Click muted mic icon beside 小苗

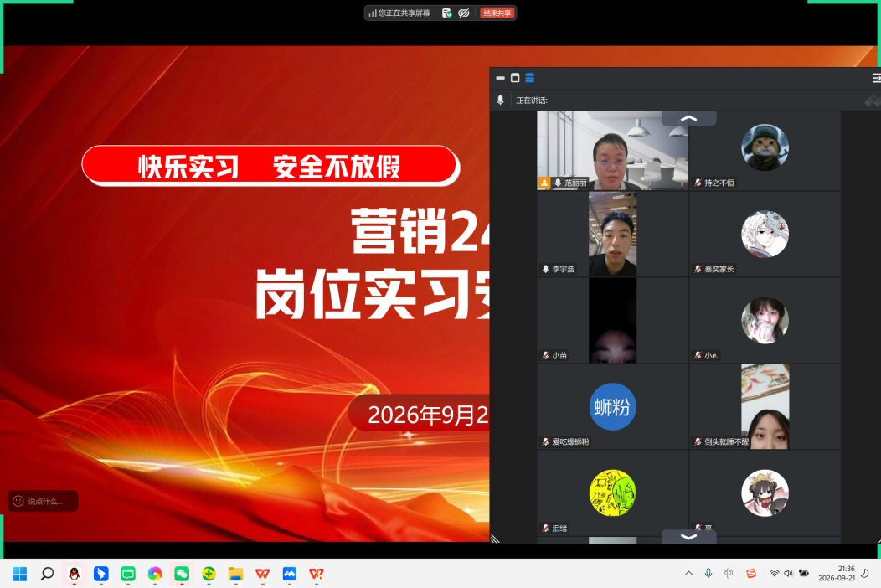tap(545, 355)
